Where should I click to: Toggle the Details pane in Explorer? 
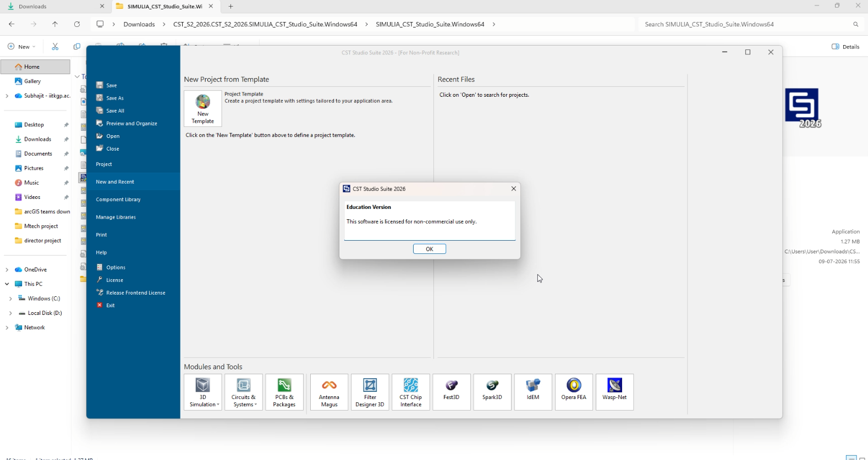click(x=845, y=47)
